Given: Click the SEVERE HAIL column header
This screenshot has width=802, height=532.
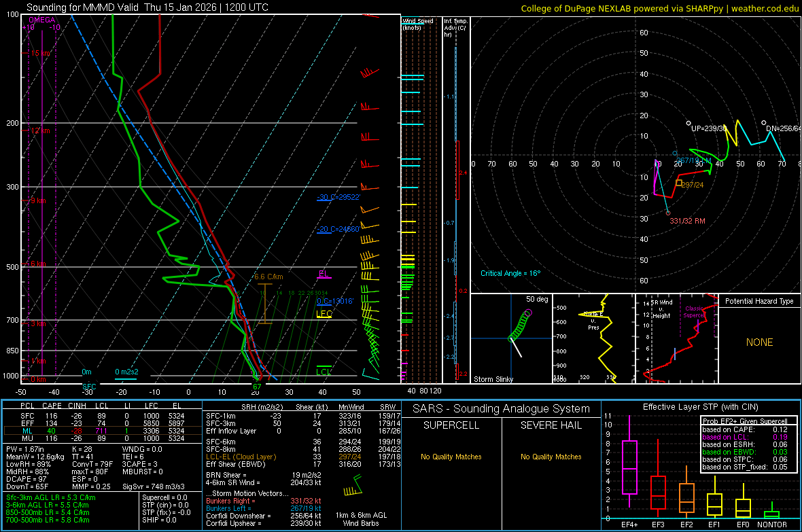Looking at the screenshot, I should pyautogui.click(x=551, y=425).
